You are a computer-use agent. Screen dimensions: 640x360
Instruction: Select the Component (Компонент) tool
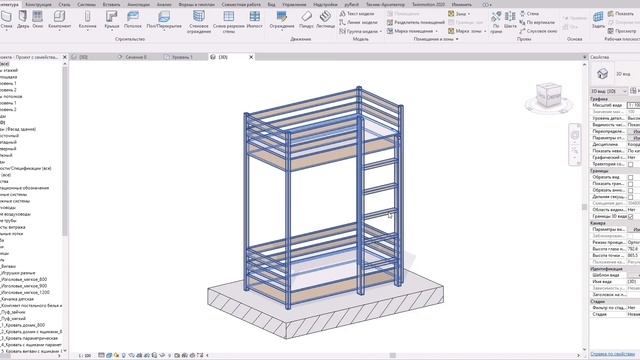click(x=60, y=19)
